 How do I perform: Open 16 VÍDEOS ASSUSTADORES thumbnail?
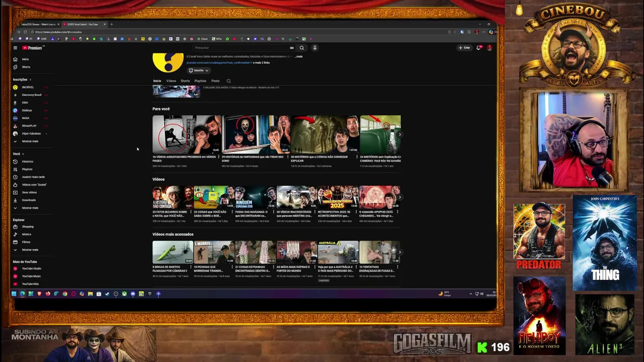(187, 134)
